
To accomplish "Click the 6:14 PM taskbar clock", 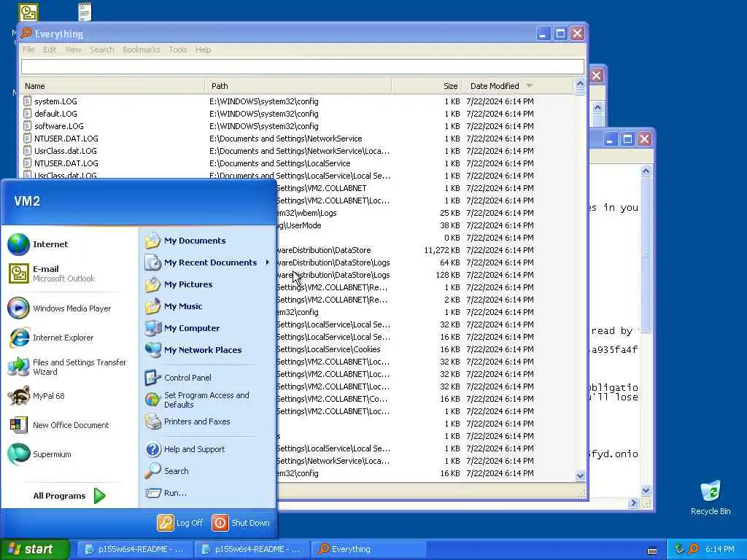I will coord(720,549).
